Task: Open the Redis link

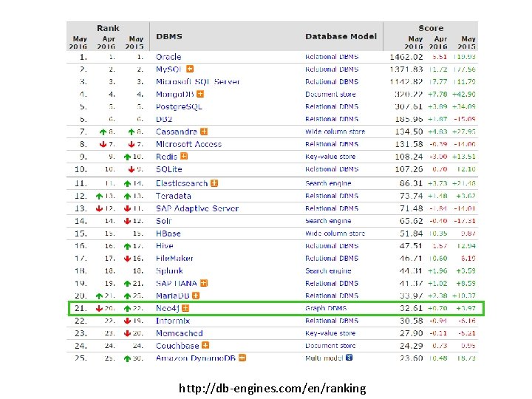Action: (166, 157)
